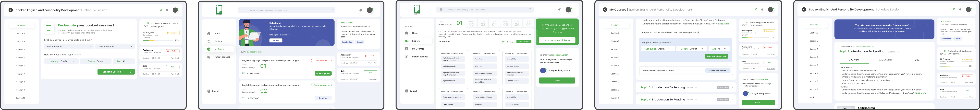980x110 pixels.
Task: Go back from the Reschedule session screen
Action: pos(11,10)
